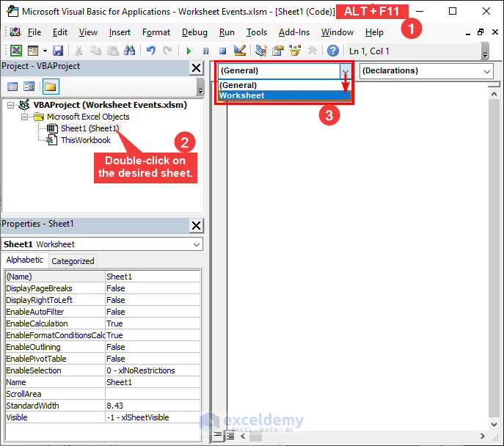Click the horizontal scroll-right arrow
The height and width of the screenshot is (446, 504).
[482, 436]
